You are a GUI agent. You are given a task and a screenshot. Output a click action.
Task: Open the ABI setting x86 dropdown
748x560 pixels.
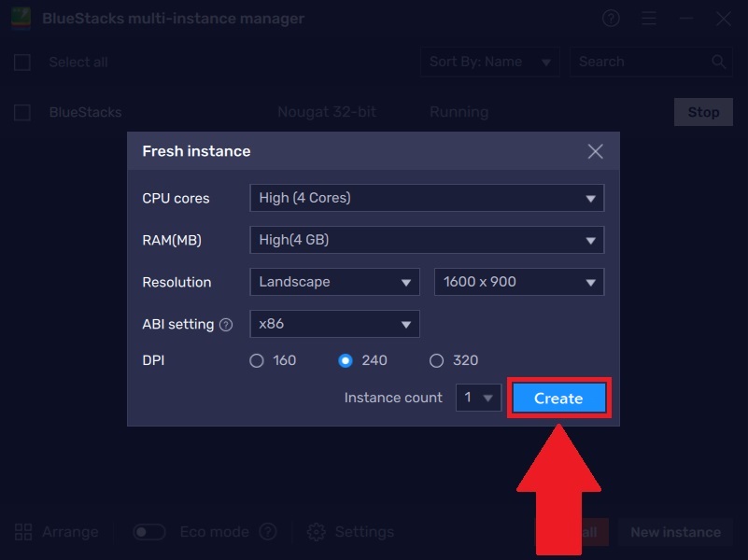click(335, 324)
